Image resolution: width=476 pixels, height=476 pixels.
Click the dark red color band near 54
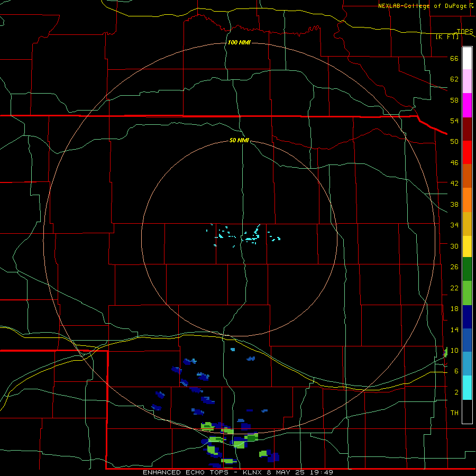pos(467,129)
